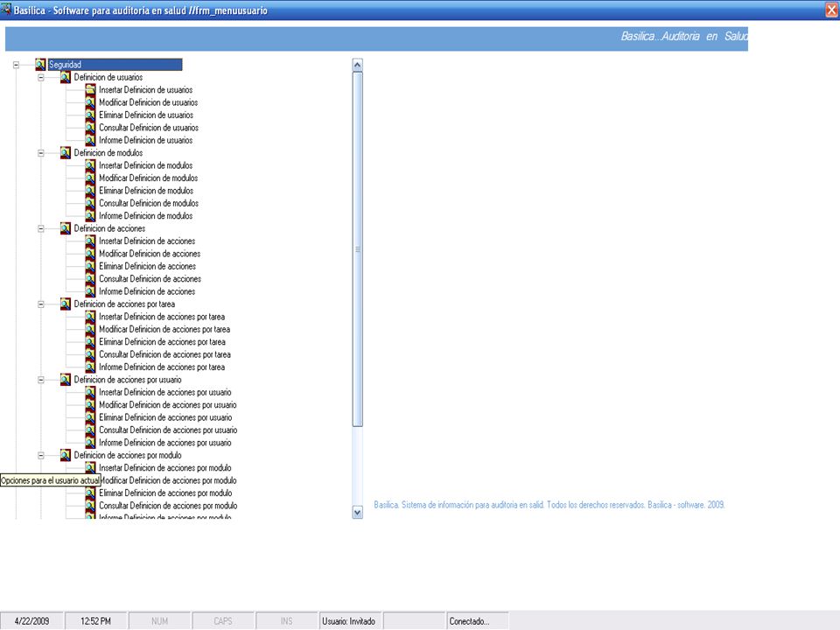Click icon beside Definicion de acciones por tarea
The width and height of the screenshot is (840, 630).
pos(66,304)
